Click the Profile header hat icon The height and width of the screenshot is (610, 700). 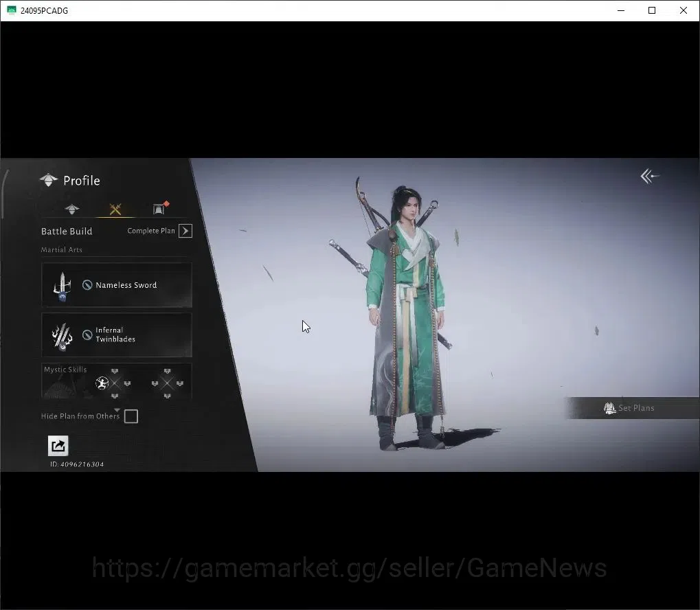[x=48, y=180]
